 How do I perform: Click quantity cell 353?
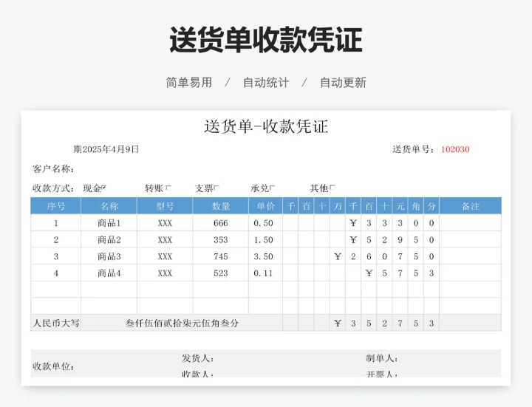(220, 240)
